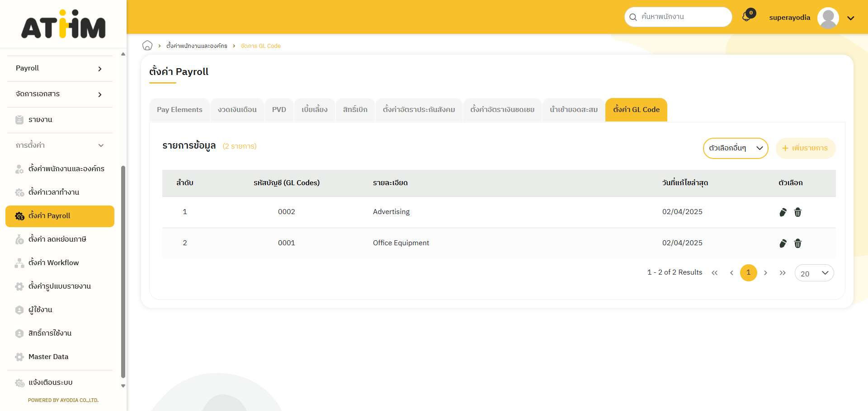This screenshot has width=868, height=411.
Task: Click the ลำดับ column header
Action: click(185, 183)
